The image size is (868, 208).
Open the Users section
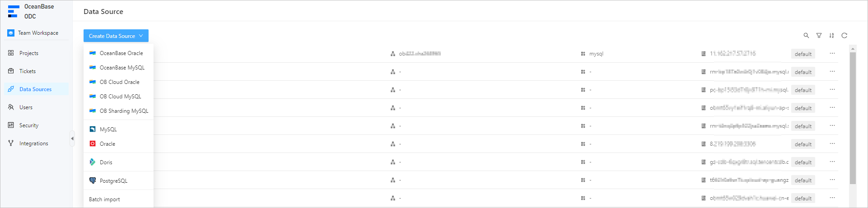(26, 107)
